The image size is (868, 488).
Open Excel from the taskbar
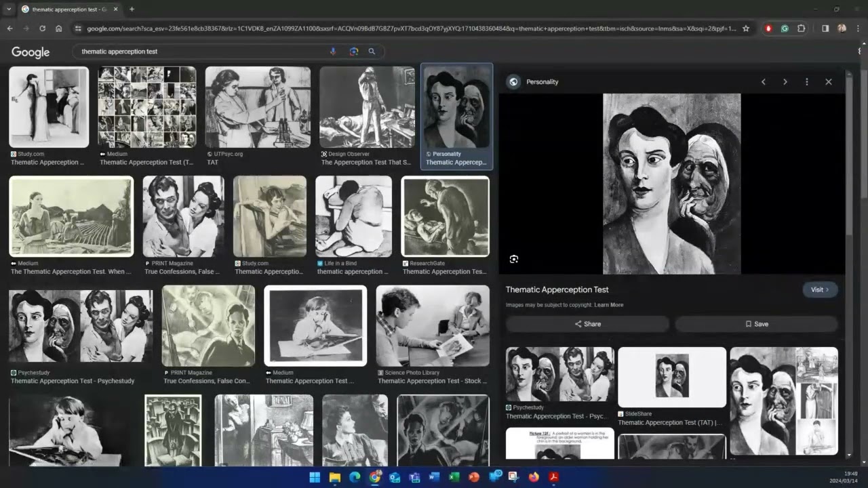click(x=454, y=477)
